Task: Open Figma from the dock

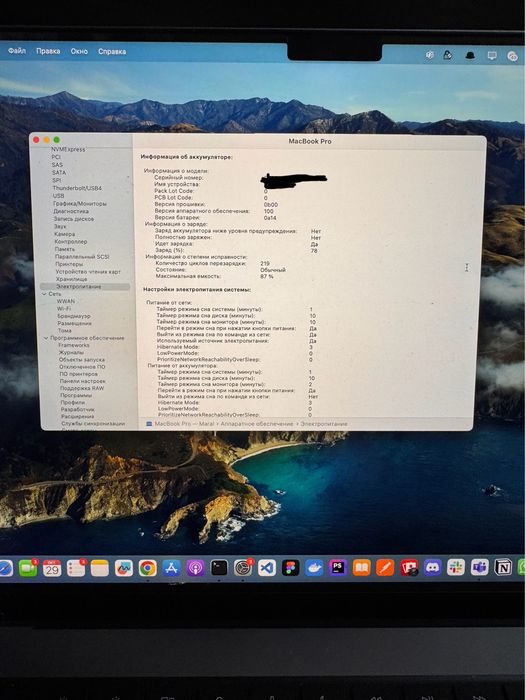Action: point(290,568)
